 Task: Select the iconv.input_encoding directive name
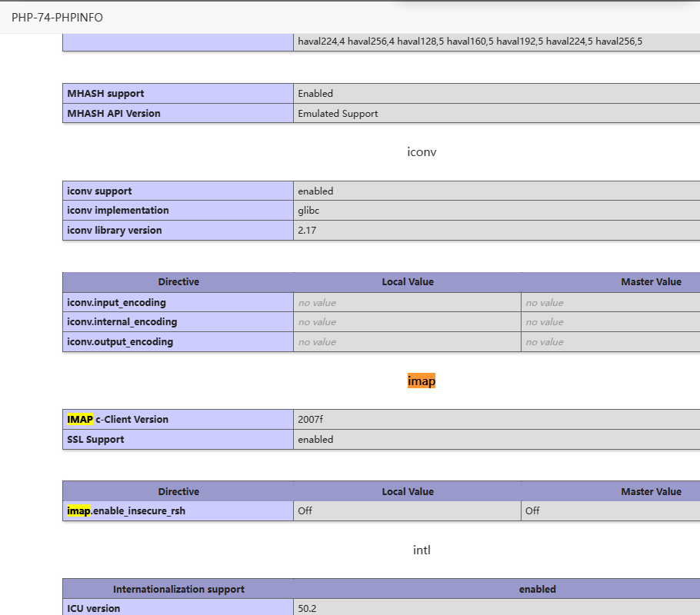coord(116,303)
